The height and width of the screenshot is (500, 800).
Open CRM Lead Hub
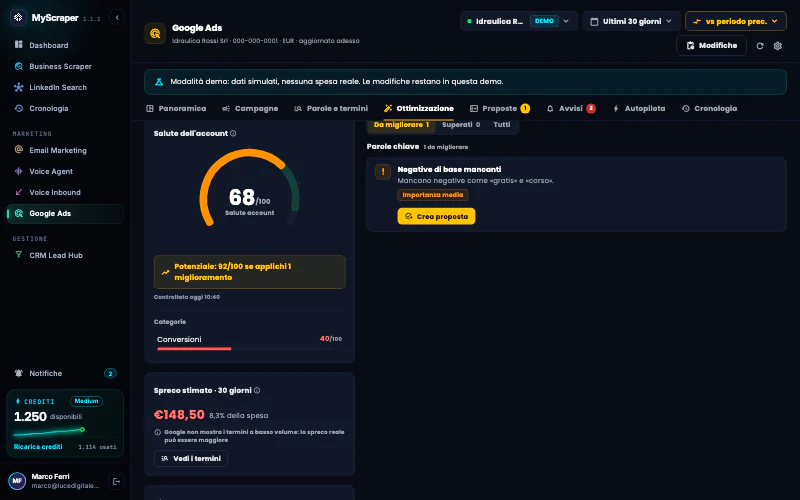(x=65, y=255)
